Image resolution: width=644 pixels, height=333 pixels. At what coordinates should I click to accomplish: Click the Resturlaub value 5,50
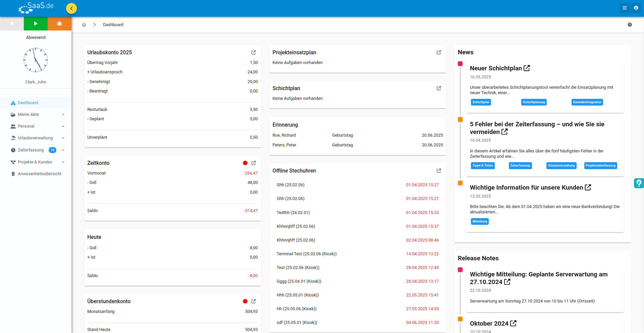(254, 110)
